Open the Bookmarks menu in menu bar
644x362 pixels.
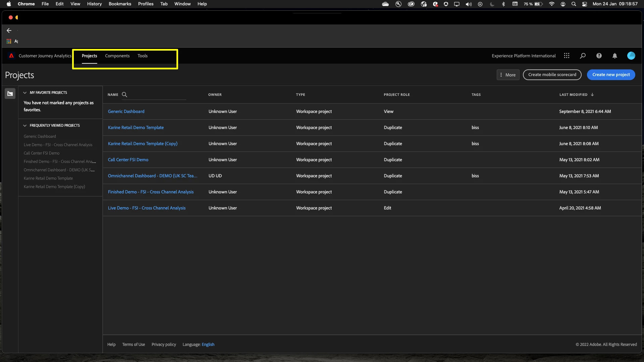tap(120, 4)
